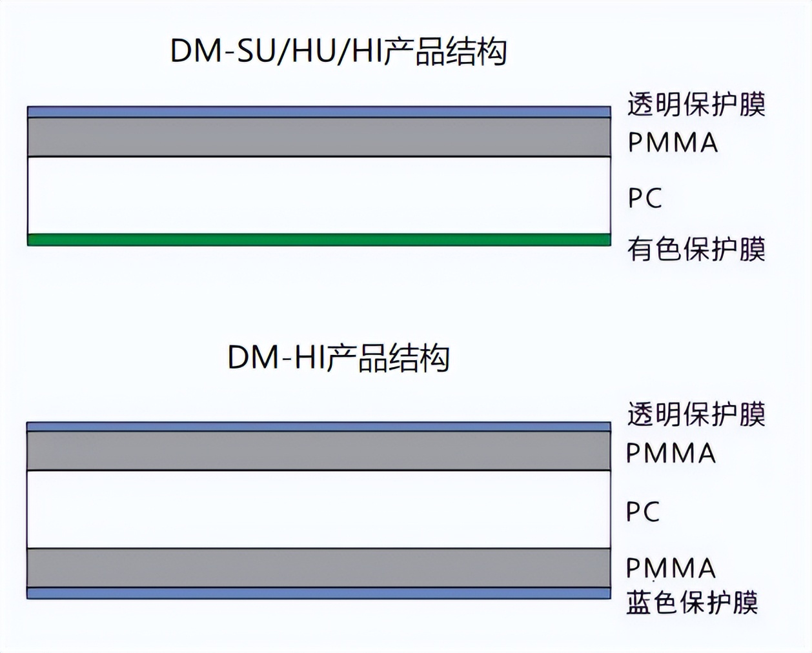Click upper gray PMMA layer in lower diagram
This screenshot has height=653, width=812.
319,451
